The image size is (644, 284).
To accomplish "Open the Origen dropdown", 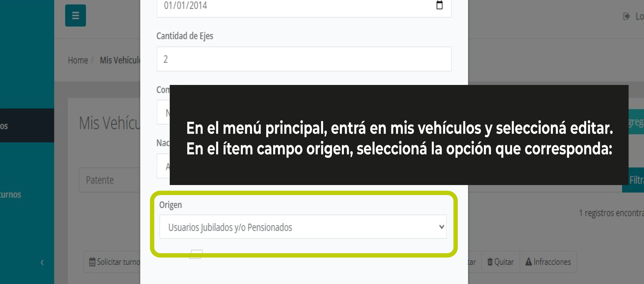I will pyautogui.click(x=303, y=227).
